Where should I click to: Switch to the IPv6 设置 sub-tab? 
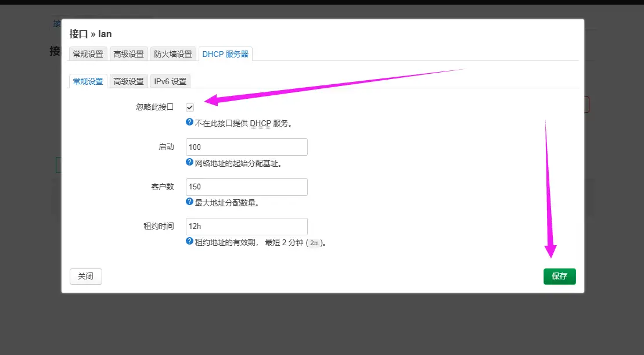[170, 81]
